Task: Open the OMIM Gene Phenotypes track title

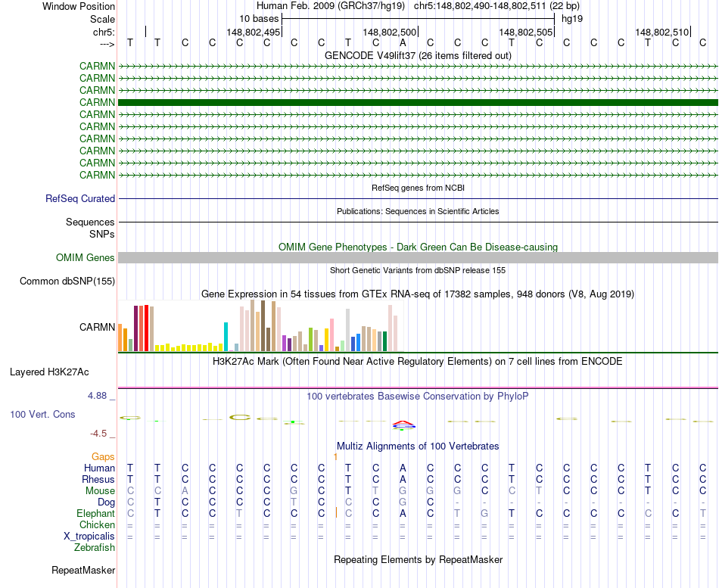Action: [418, 247]
